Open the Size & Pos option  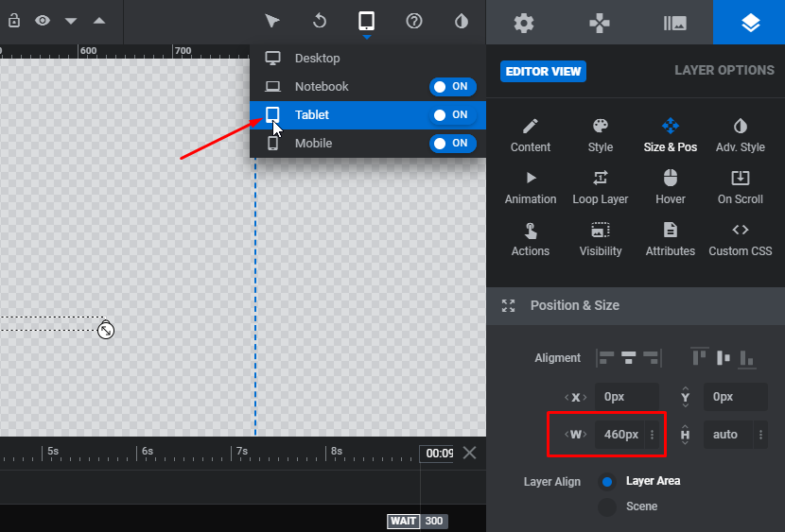[671, 135]
